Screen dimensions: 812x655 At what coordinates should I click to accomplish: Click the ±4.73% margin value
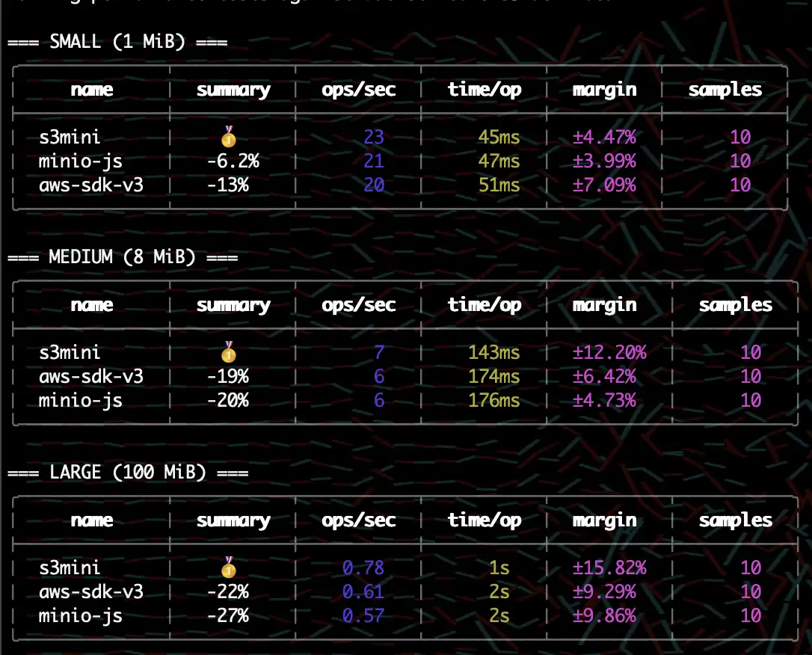(x=604, y=400)
